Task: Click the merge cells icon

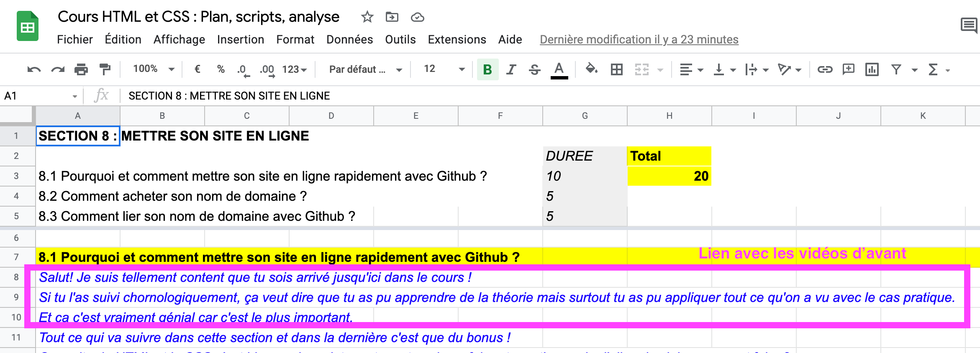Action: (641, 69)
